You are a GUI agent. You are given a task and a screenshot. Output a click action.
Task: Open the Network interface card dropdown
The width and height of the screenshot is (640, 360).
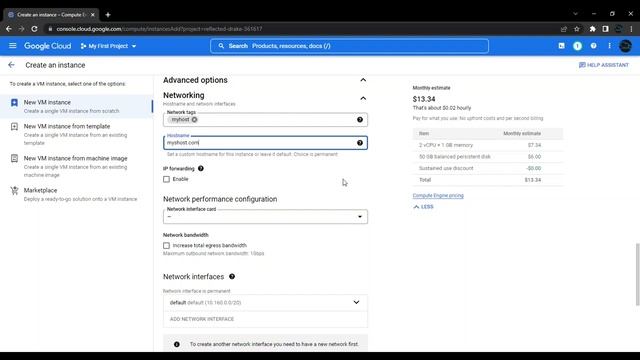click(x=265, y=217)
